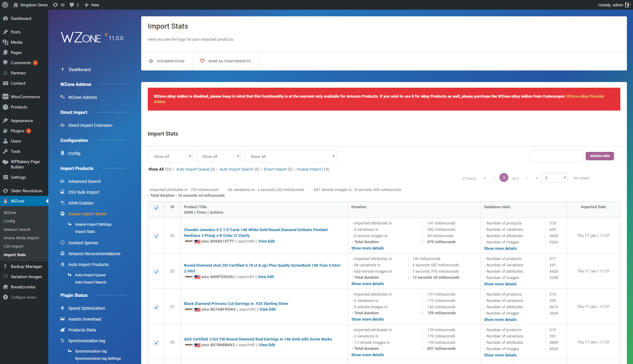Image resolution: width=633 pixels, height=364 pixels.
Task: Click the WordPress logo icon
Action: tap(5, 5)
